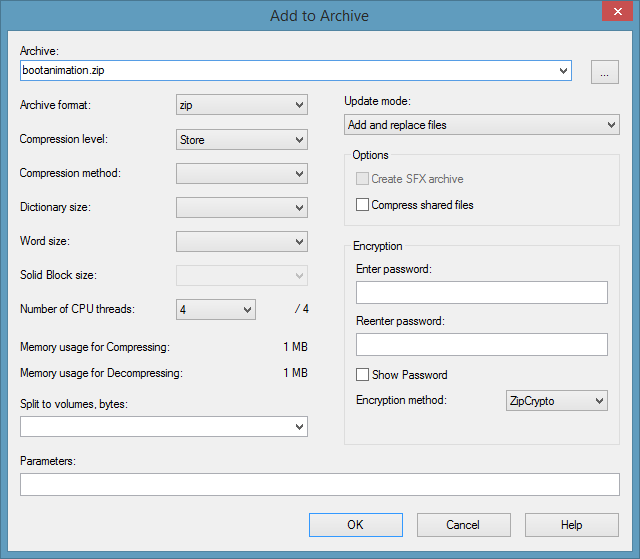
Task: Expand the Compression level dropdown
Action: tap(241, 140)
